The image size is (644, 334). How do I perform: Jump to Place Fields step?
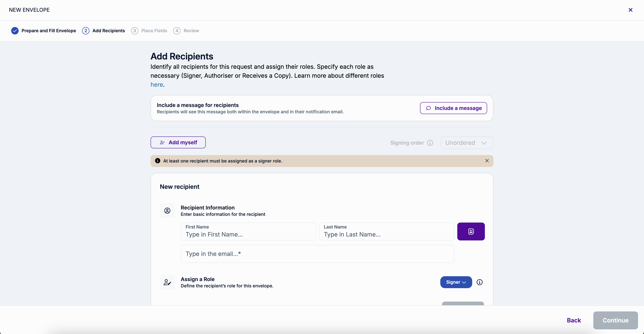[154, 31]
